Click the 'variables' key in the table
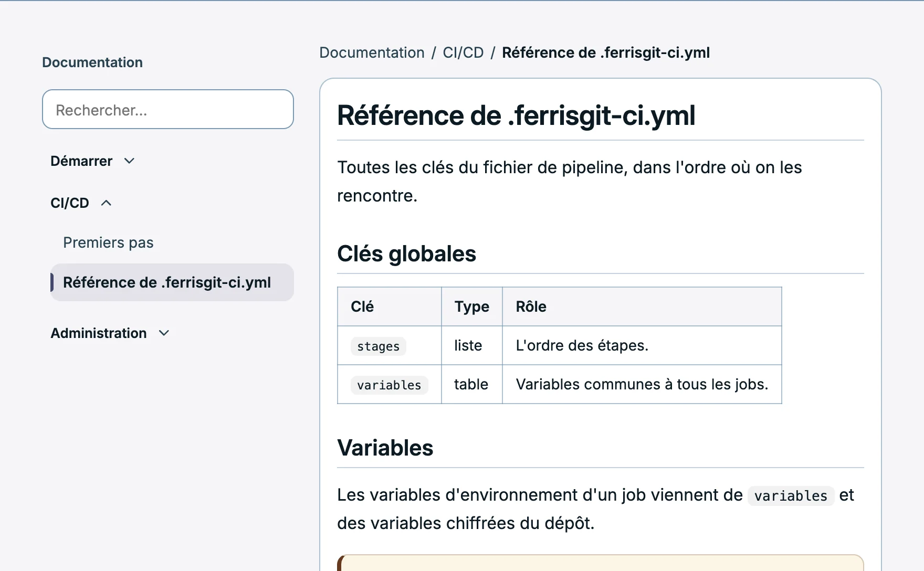The image size is (924, 571). pyautogui.click(x=389, y=385)
